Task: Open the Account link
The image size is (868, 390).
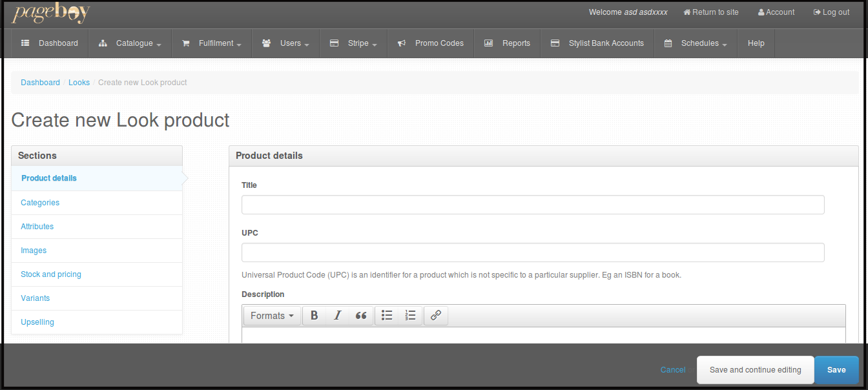Action: point(776,12)
